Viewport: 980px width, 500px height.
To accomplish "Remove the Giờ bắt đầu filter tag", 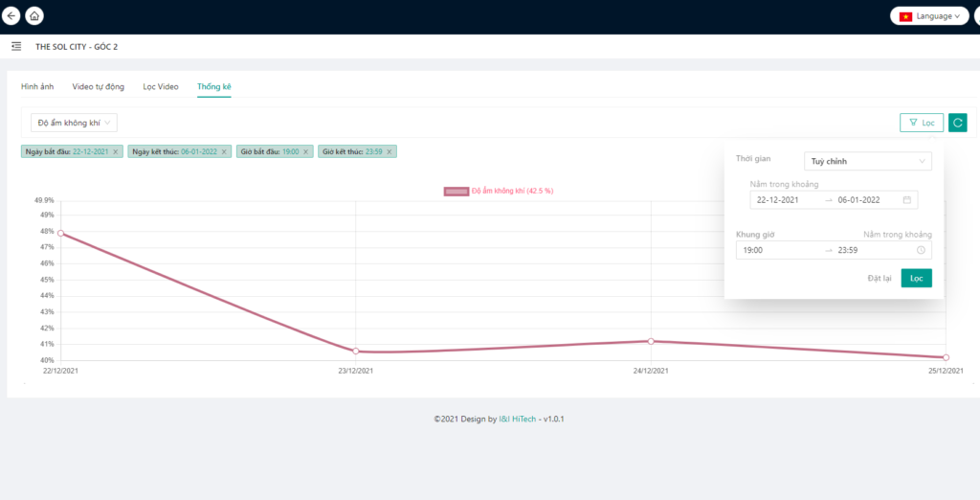I will point(305,151).
